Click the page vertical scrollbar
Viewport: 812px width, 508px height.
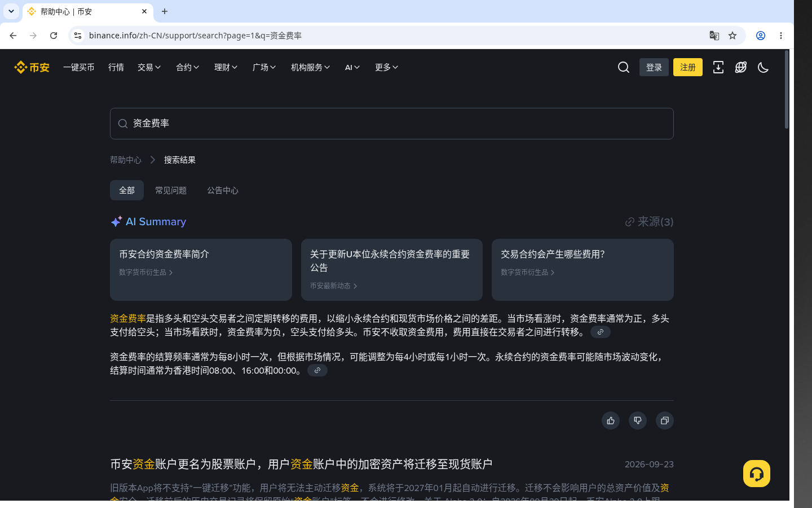pos(787,90)
